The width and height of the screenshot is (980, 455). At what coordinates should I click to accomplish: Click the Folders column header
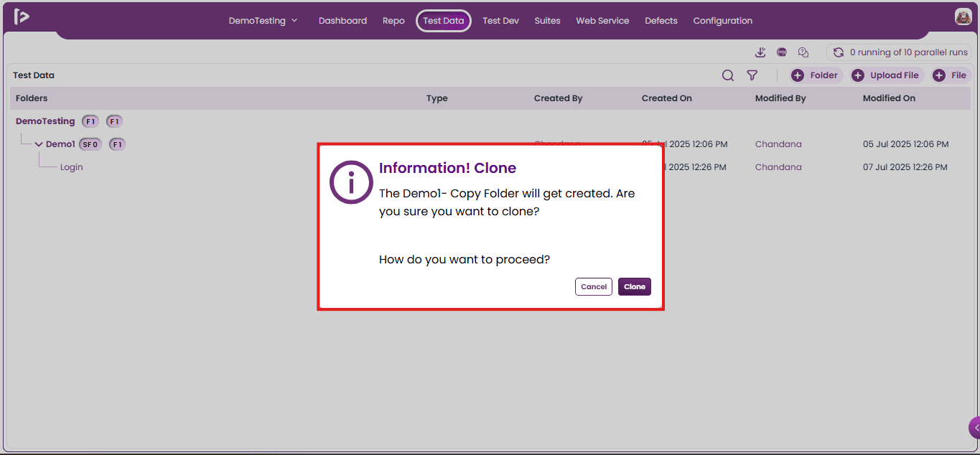click(x=32, y=98)
